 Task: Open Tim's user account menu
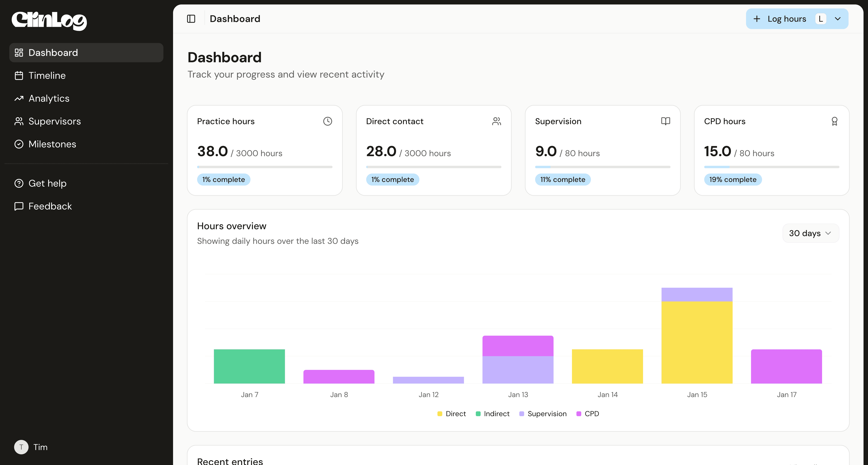point(31,447)
